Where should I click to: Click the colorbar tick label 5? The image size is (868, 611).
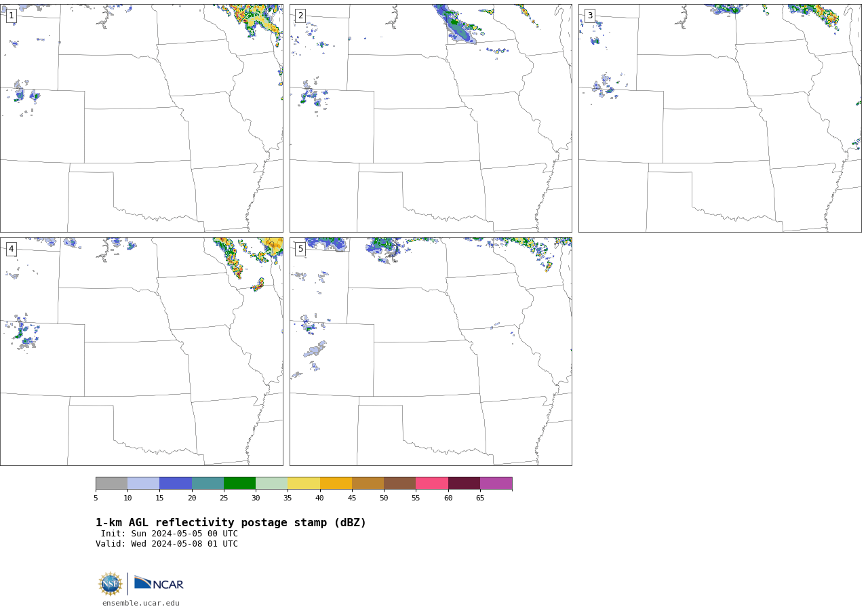pos(96,498)
